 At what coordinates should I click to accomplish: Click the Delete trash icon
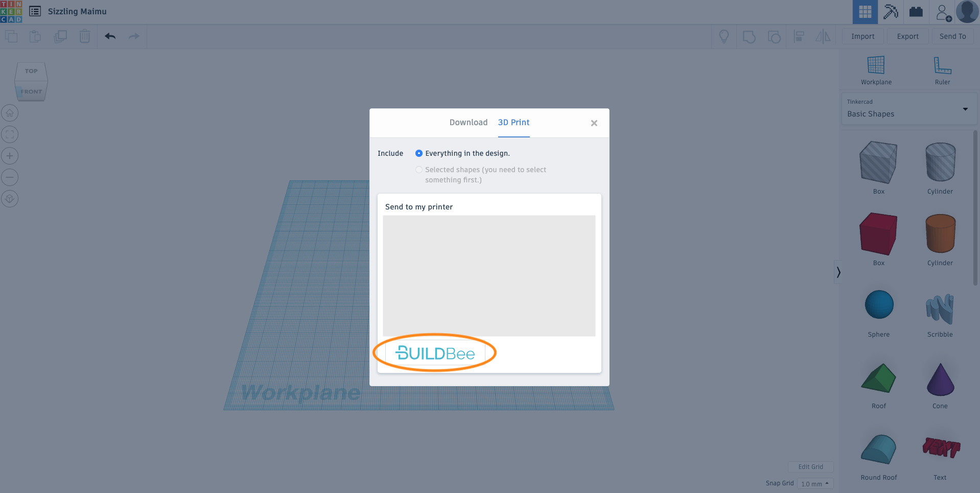(x=85, y=36)
